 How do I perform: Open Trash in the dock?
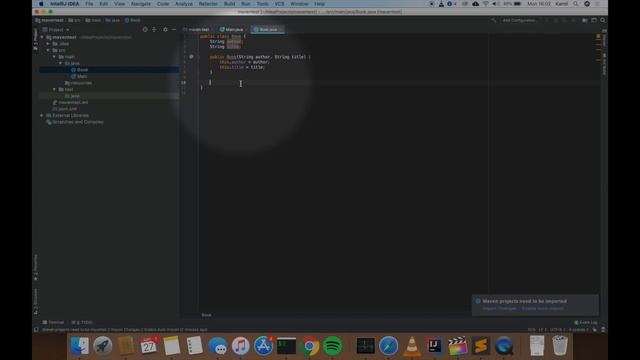[560, 346]
